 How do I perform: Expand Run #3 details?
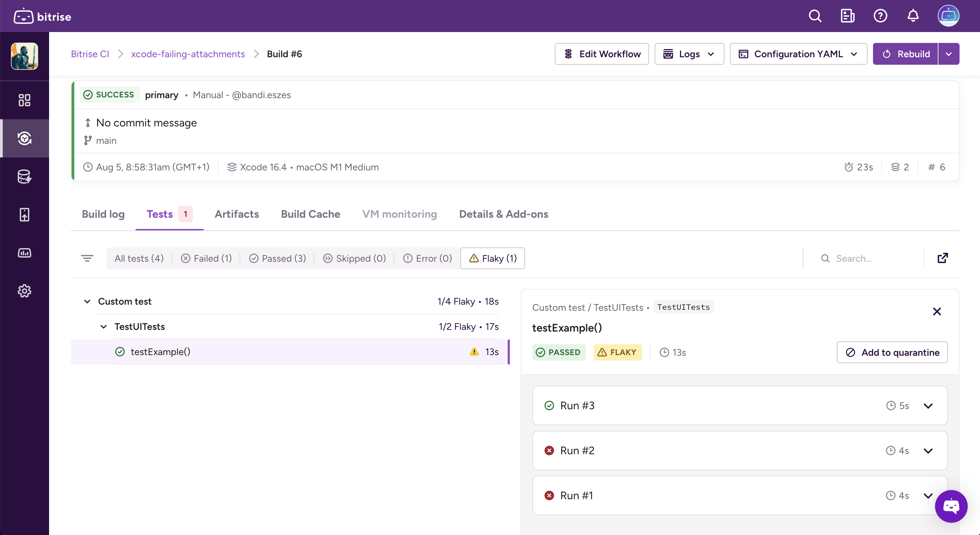[928, 406]
